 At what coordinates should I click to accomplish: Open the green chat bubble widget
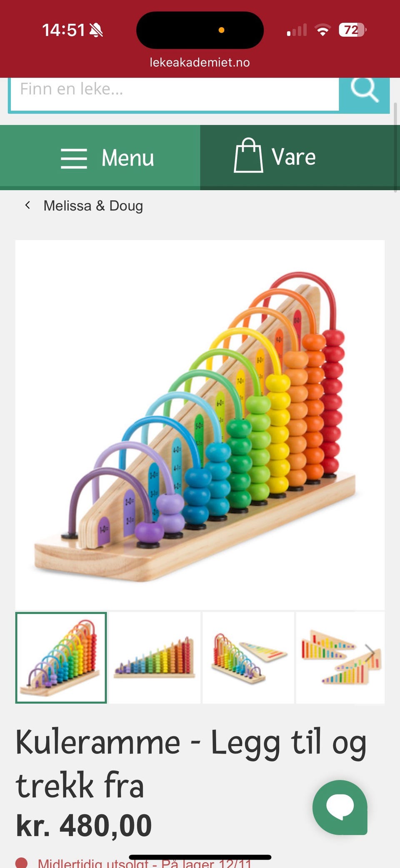[x=340, y=807]
